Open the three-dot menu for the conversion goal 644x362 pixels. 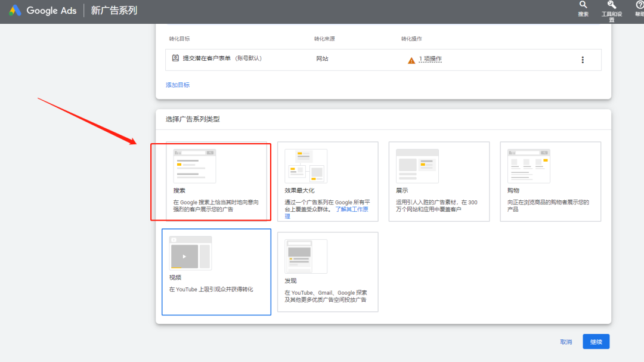coord(583,60)
